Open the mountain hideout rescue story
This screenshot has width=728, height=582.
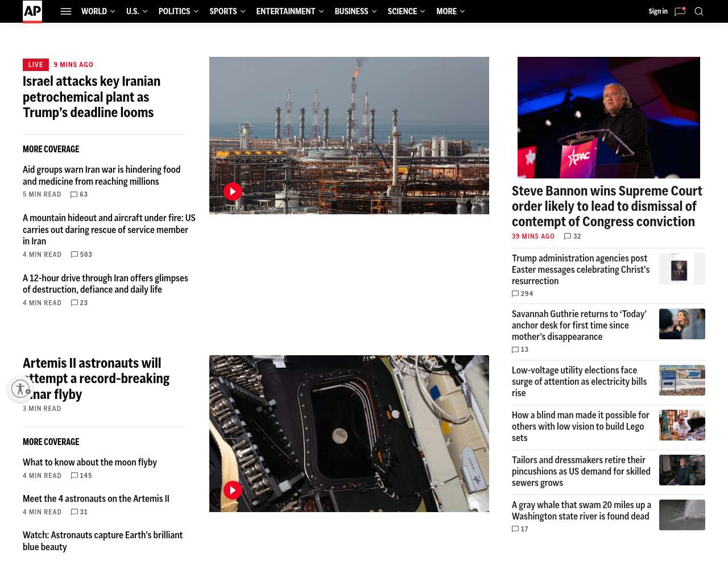click(109, 230)
